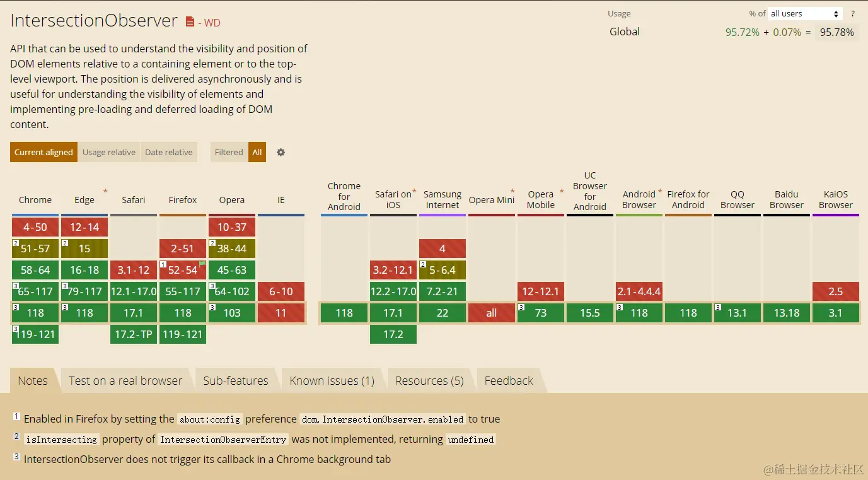The image size is (868, 480).
Task: Select the Samsung Internet 5-6.4 cell
Action: pos(443,270)
